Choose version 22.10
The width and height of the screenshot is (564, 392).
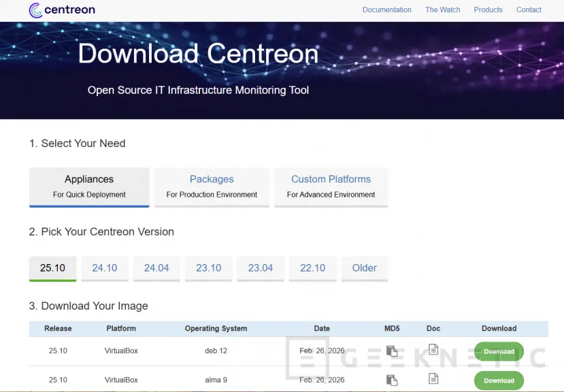[312, 267]
